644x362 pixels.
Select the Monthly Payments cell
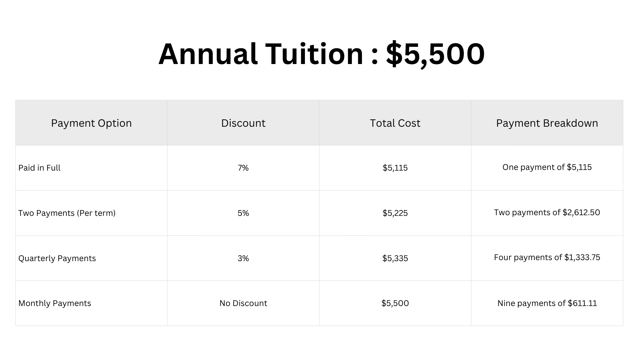pyautogui.click(x=55, y=303)
